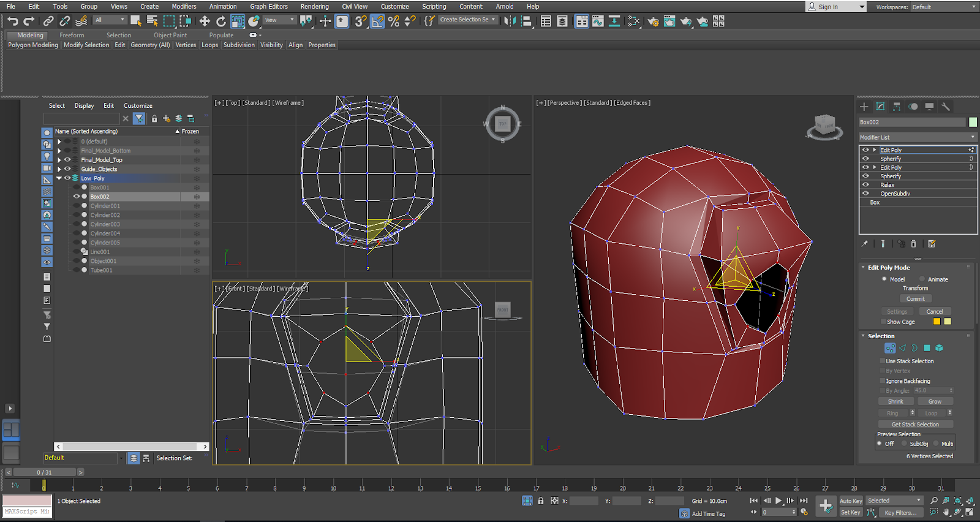Enable the Show Cage checkbox
Screen dimensions: 980x522
(x=883, y=322)
